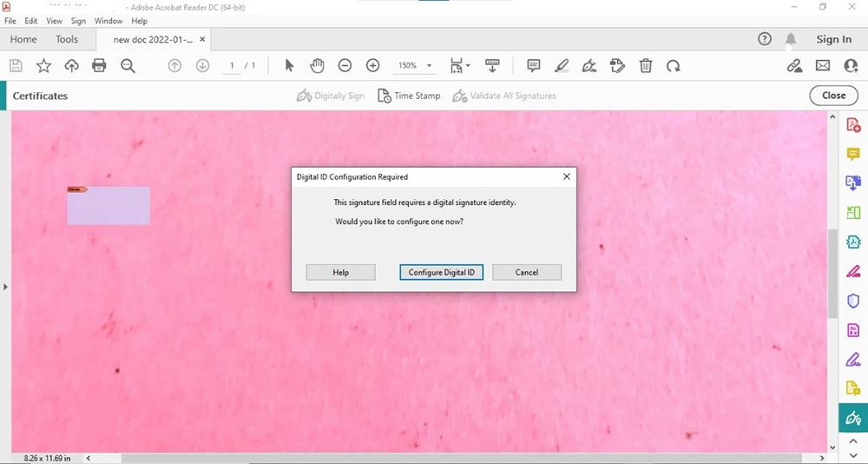The width and height of the screenshot is (868, 464).
Task: Open the Sign menu
Action: [x=78, y=21]
